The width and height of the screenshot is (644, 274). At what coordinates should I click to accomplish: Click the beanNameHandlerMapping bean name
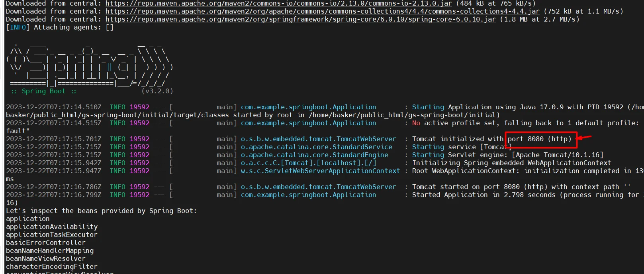(x=50, y=250)
